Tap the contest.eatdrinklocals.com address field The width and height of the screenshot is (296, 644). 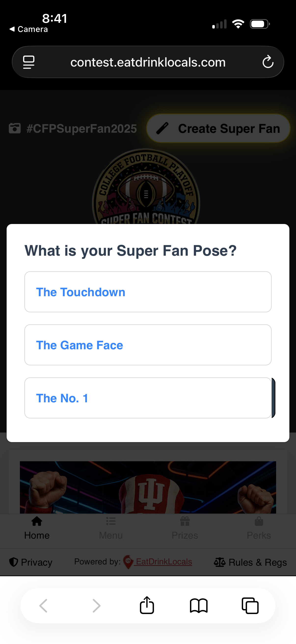point(148,62)
